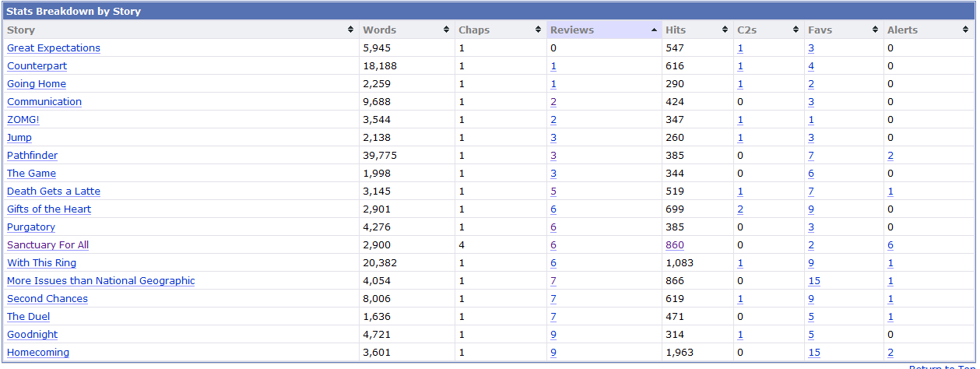Open With This Ring story link
This screenshot has width=980, height=369.
pyautogui.click(x=42, y=263)
